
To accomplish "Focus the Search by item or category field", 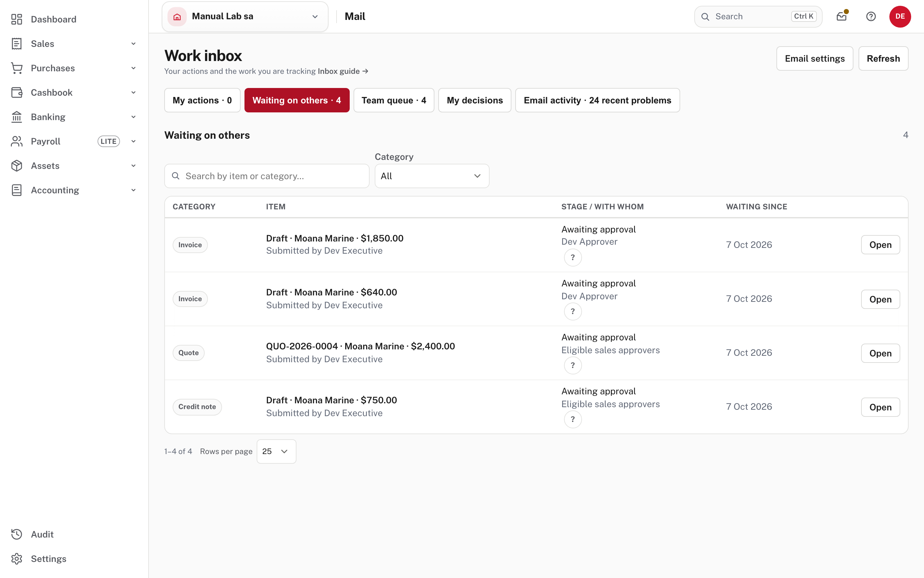I will [x=267, y=176].
